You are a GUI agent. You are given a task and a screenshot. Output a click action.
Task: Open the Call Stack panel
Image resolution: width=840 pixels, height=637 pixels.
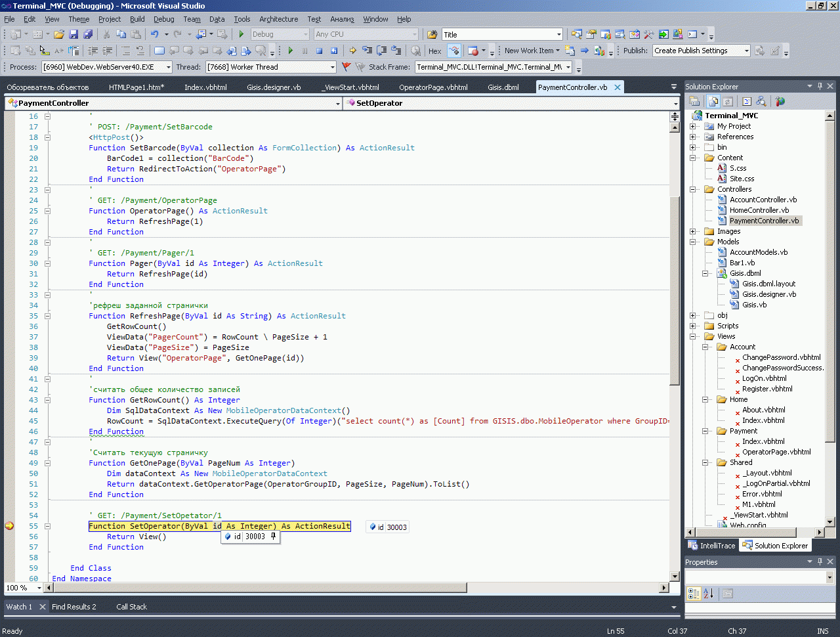pos(131,607)
